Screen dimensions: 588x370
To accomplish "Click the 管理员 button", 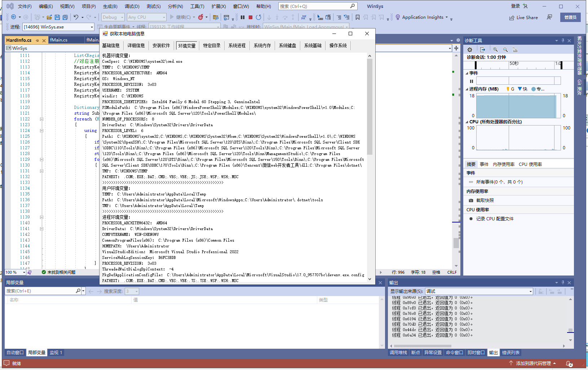I will coord(570,17).
